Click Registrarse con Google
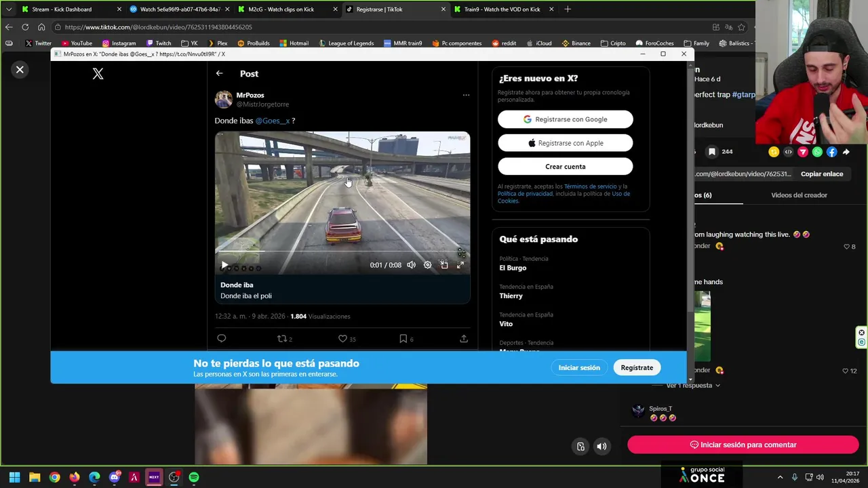The width and height of the screenshot is (868, 488). tap(566, 119)
